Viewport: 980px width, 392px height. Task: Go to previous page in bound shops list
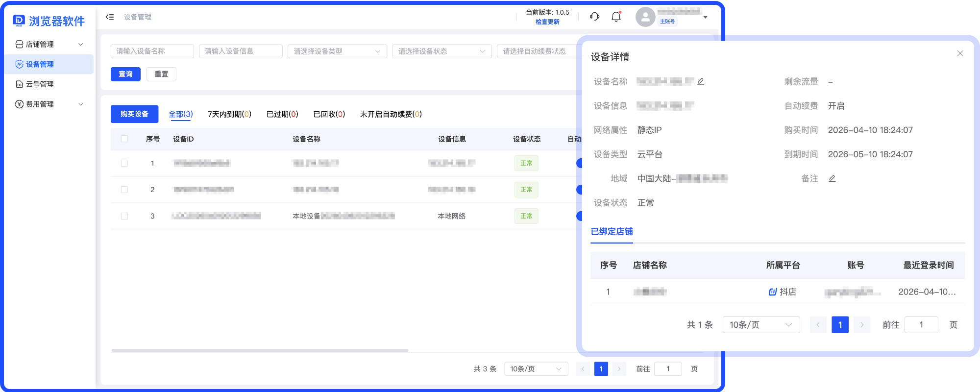818,325
